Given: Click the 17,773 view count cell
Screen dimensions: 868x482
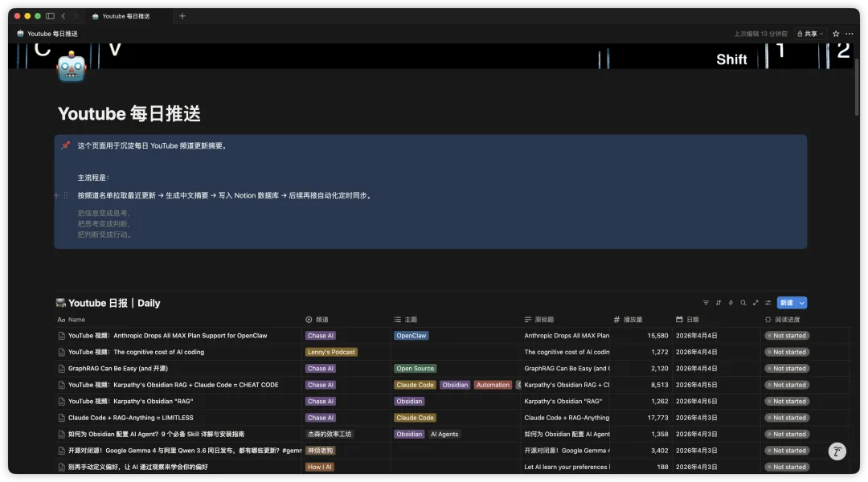Looking at the screenshot, I should [657, 418].
